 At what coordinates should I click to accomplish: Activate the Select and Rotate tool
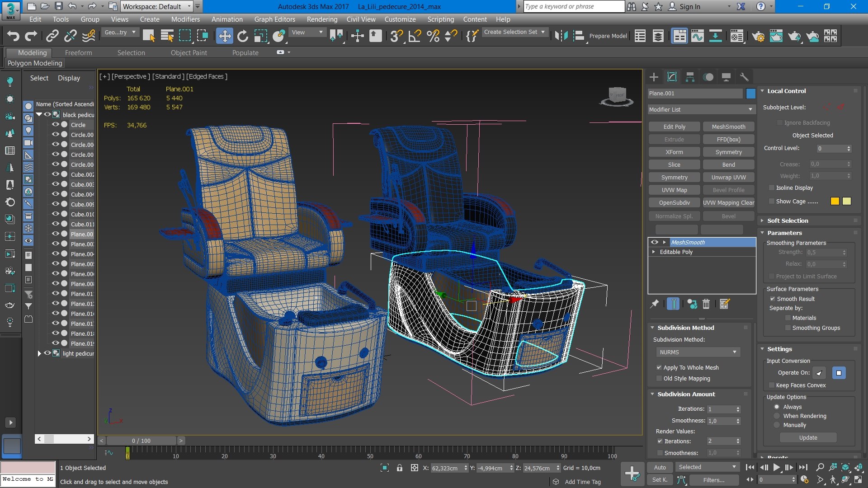click(243, 36)
